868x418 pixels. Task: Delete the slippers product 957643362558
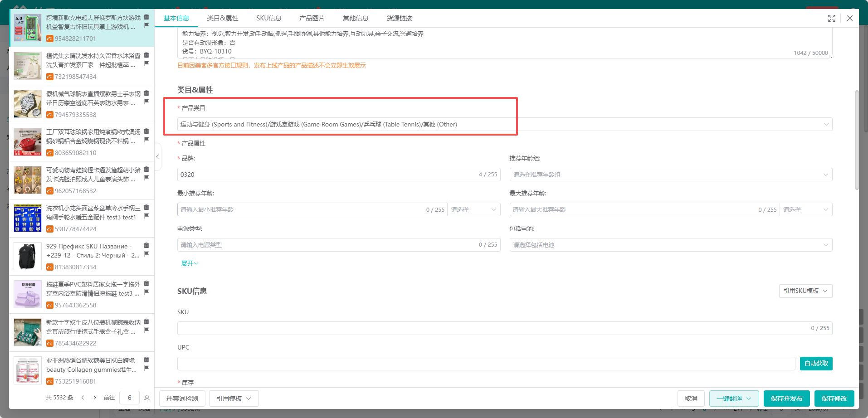tap(146, 284)
